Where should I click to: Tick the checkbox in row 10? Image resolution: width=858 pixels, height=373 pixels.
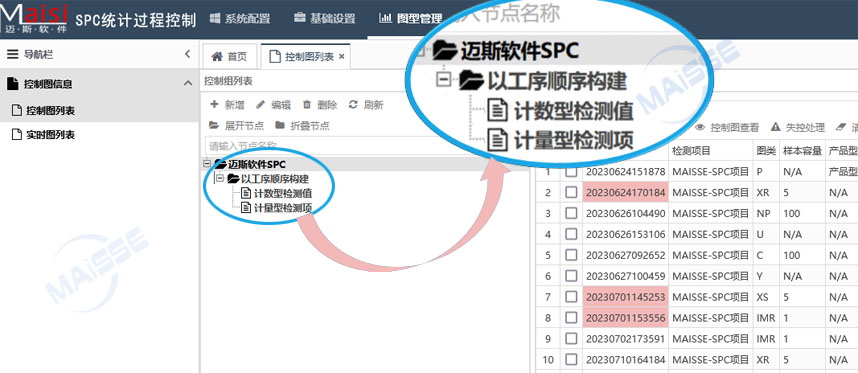click(x=571, y=359)
